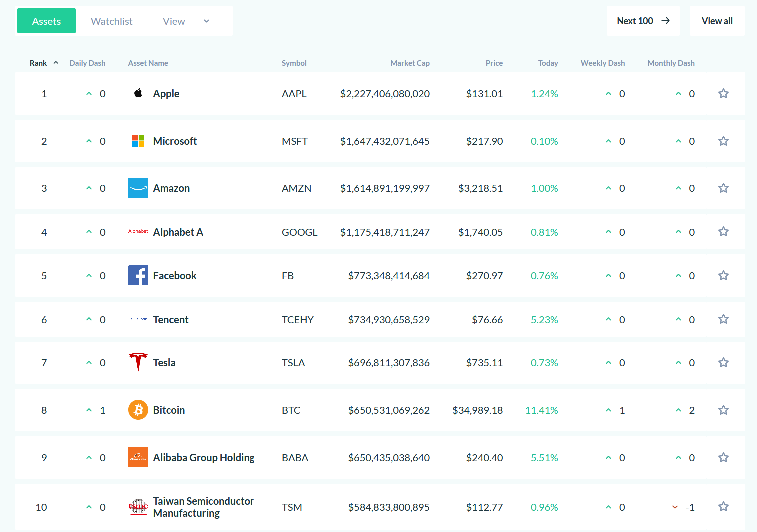Click Bitcoin's $34,989.18 price
The width and height of the screenshot is (757, 532).
(477, 410)
